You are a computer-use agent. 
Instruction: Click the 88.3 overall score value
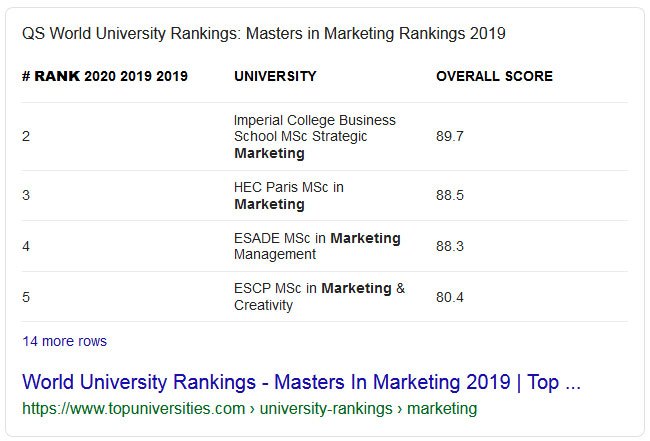(450, 246)
